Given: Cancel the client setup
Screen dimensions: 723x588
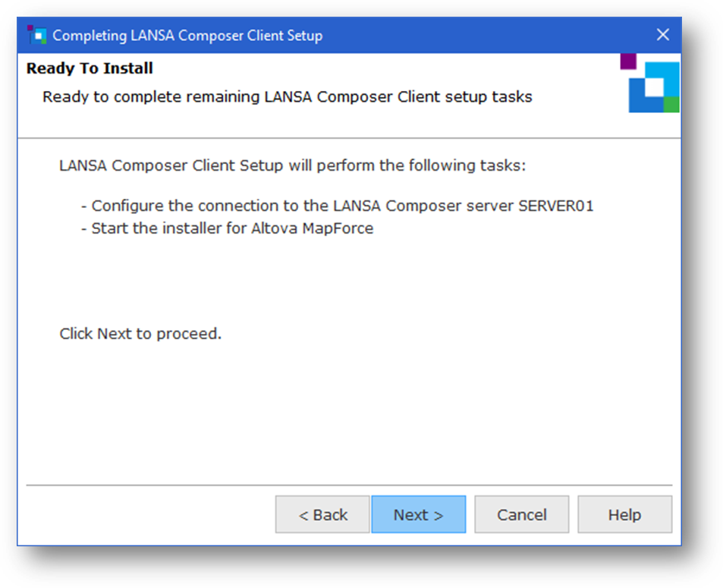Looking at the screenshot, I should (522, 514).
